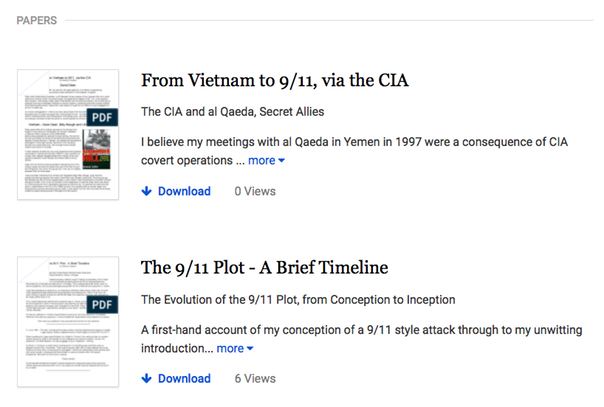Image resolution: width=604 pixels, height=407 pixels.
Task: Click the PDF badge on first paper thumbnail
Action: (102, 117)
